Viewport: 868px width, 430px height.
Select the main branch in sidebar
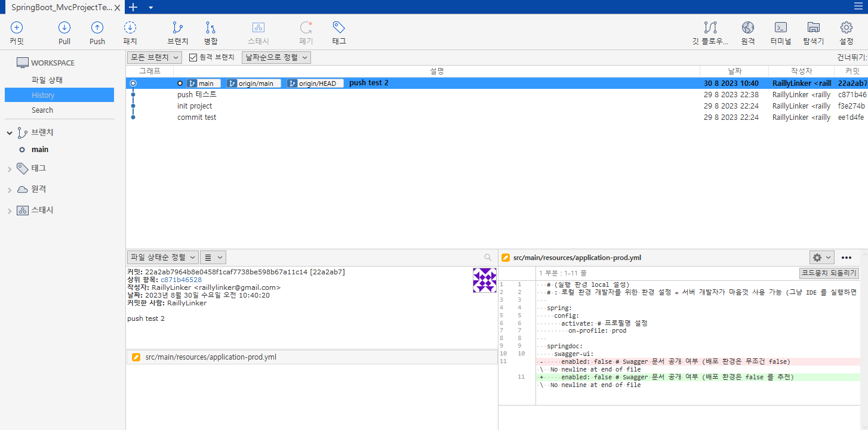[40, 150]
